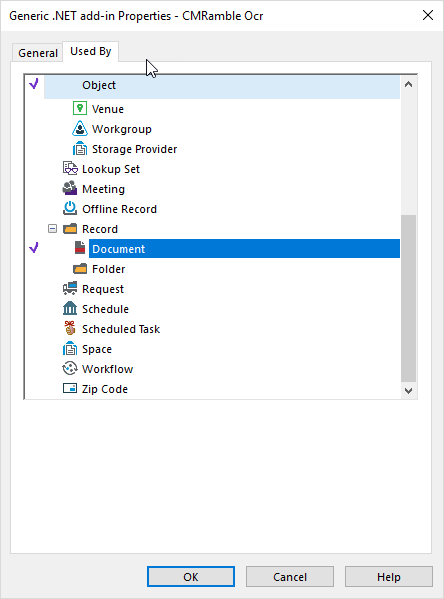The image size is (444, 599).
Task: Click the Record folder icon
Action: click(70, 228)
